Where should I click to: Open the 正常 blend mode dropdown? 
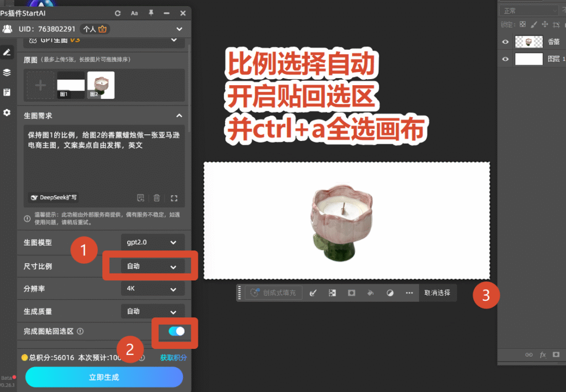coord(529,11)
